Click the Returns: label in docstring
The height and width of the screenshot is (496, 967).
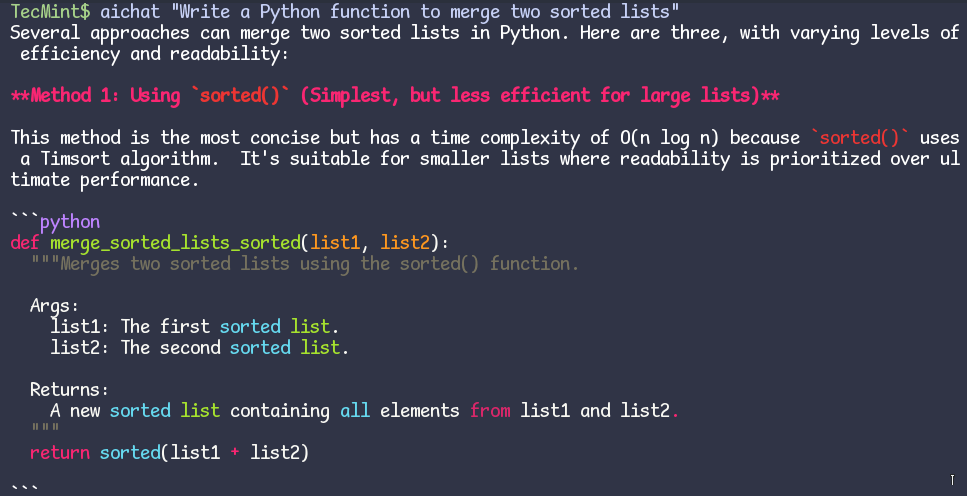[70, 390]
